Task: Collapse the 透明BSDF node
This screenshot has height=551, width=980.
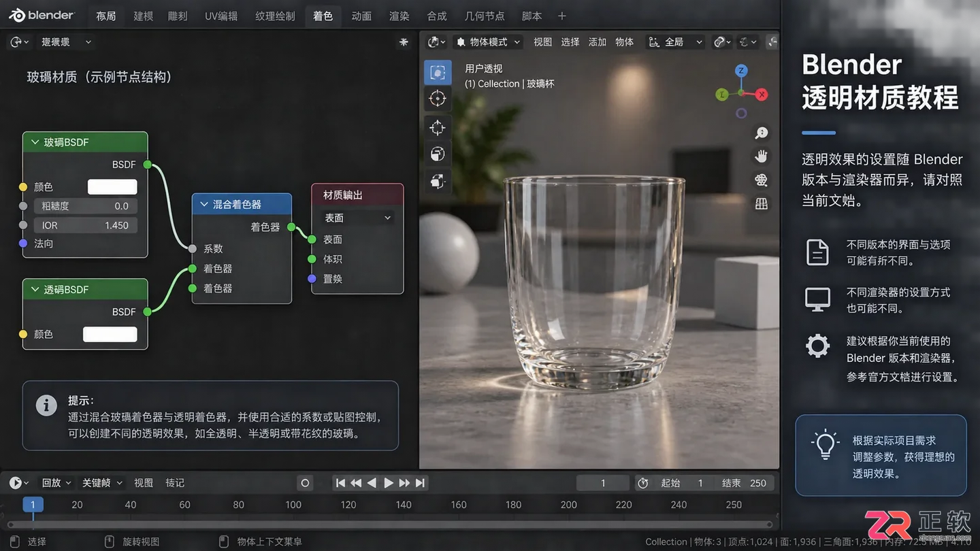Action: point(35,290)
